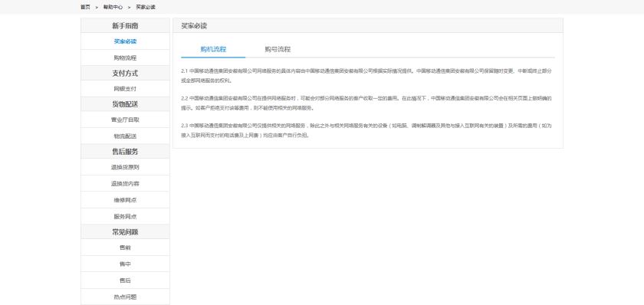Open 网银支付 under 支付方式
Image resolution: width=644 pixels, height=305 pixels.
[125, 89]
